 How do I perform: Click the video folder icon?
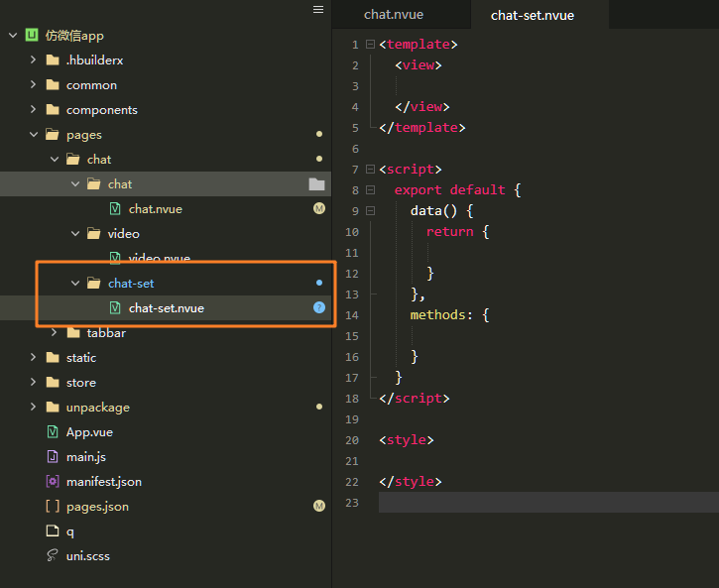(94, 234)
